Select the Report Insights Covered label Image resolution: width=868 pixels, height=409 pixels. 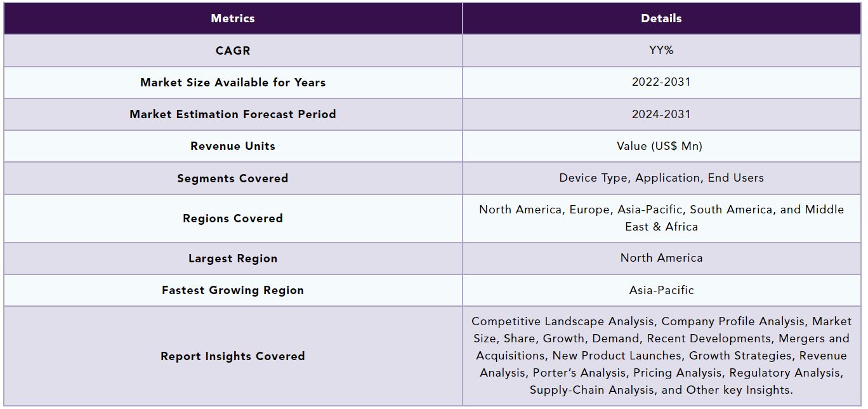pyautogui.click(x=233, y=356)
